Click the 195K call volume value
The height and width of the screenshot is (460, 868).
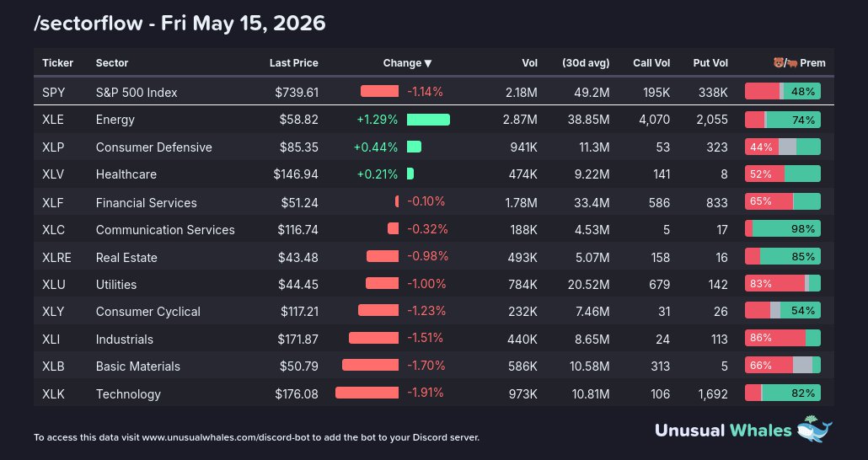656,93
